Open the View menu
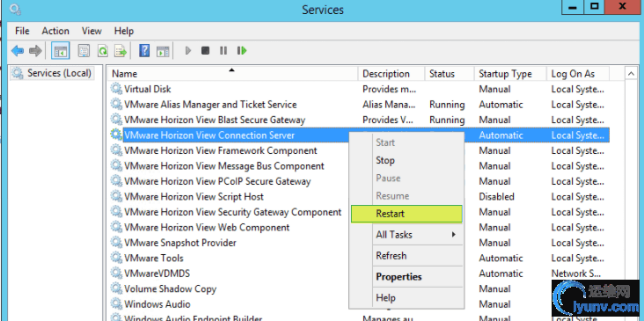Viewport: 644px width, 321px height. 91,31
